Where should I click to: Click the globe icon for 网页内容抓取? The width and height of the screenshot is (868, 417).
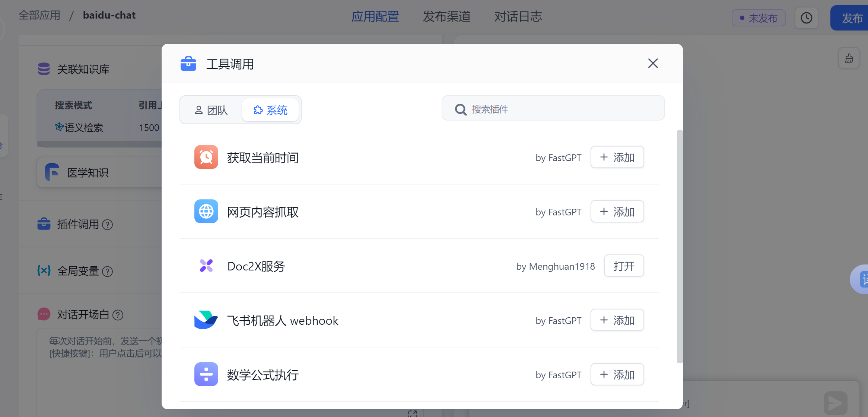pyautogui.click(x=206, y=211)
